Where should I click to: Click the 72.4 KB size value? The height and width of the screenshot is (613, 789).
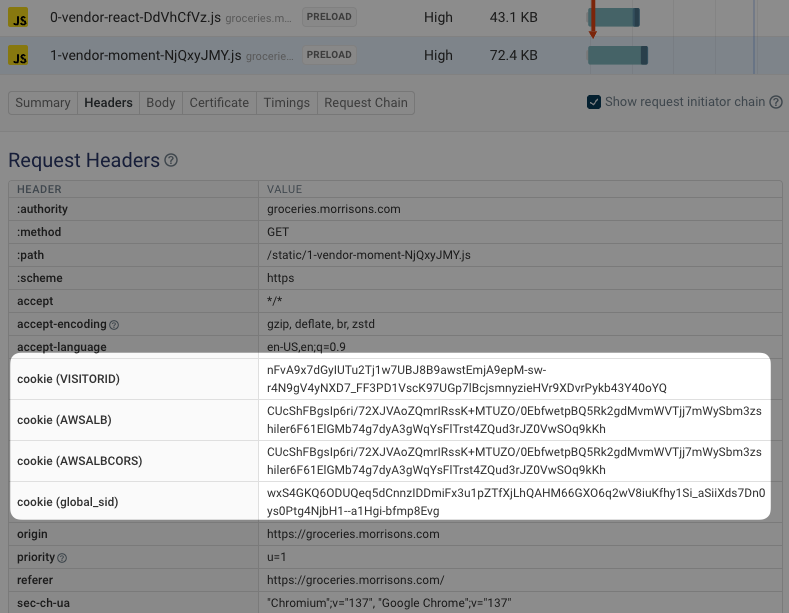pos(513,55)
